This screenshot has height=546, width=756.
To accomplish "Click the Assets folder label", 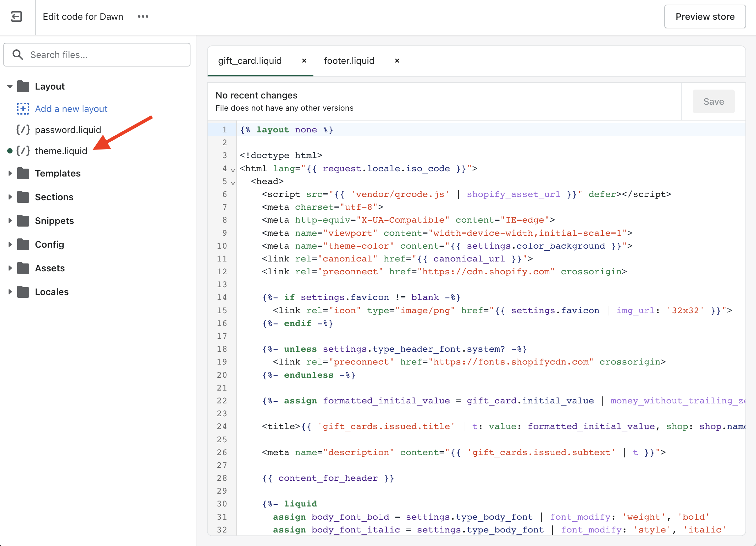I will pos(50,268).
